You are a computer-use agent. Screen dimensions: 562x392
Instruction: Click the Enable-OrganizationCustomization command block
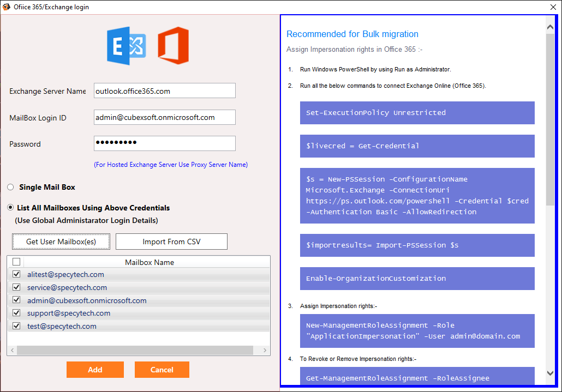coord(417,279)
